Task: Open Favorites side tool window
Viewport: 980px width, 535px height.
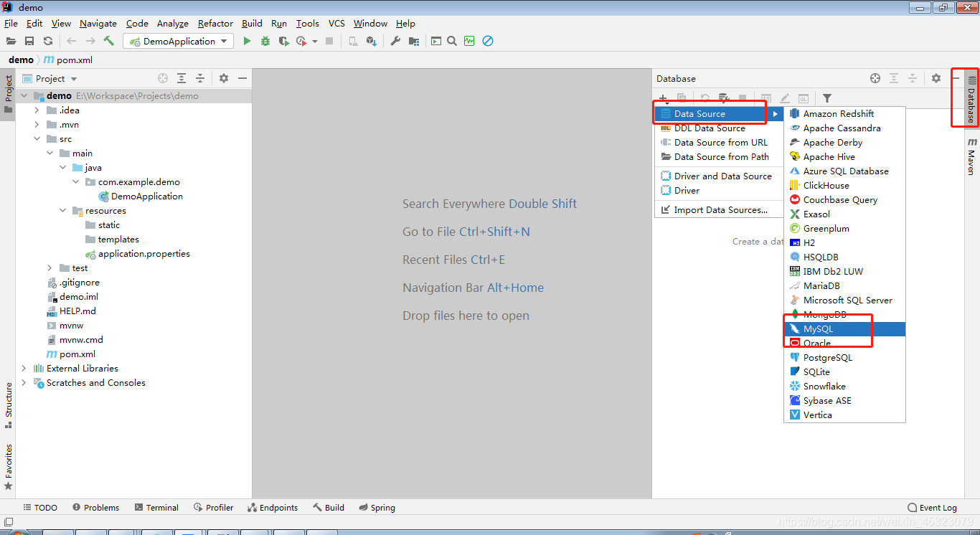Action: point(9,467)
